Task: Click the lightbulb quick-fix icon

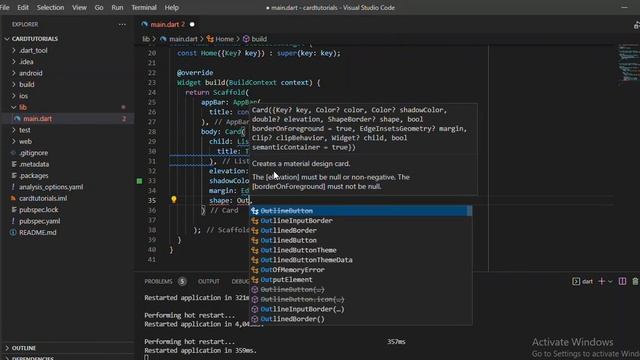Action: (x=174, y=200)
